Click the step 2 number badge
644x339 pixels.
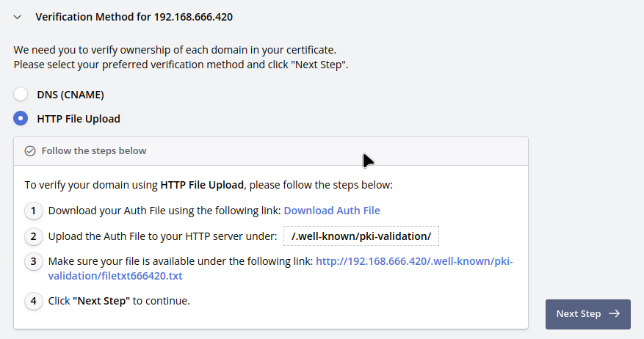point(33,237)
